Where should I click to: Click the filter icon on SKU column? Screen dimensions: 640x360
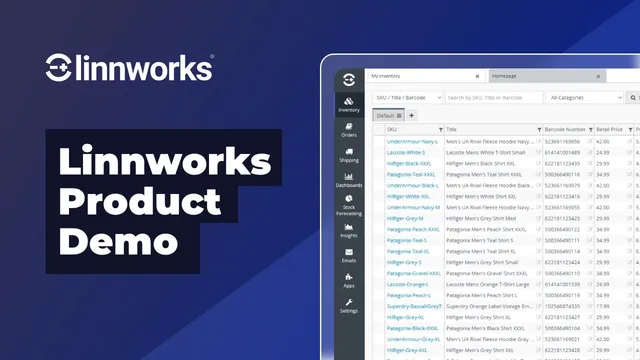(440, 130)
